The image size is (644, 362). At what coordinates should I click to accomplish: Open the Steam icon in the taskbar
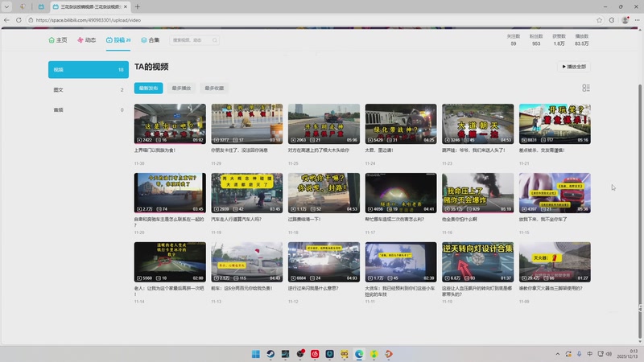click(270, 354)
